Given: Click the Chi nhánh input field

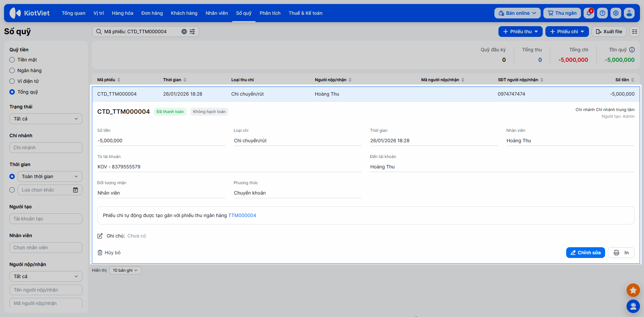Looking at the screenshot, I should pos(46,148).
